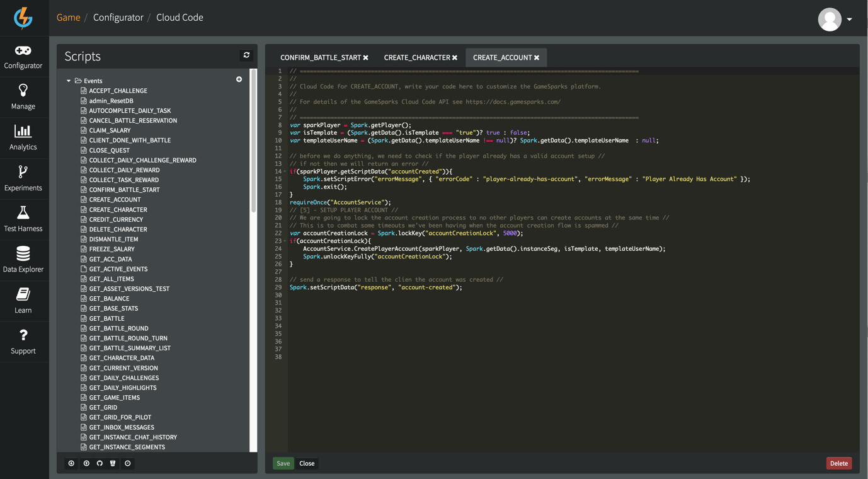Select CREATE_ACCOUNT in the scripts tree
868x479 pixels.
pos(115,200)
